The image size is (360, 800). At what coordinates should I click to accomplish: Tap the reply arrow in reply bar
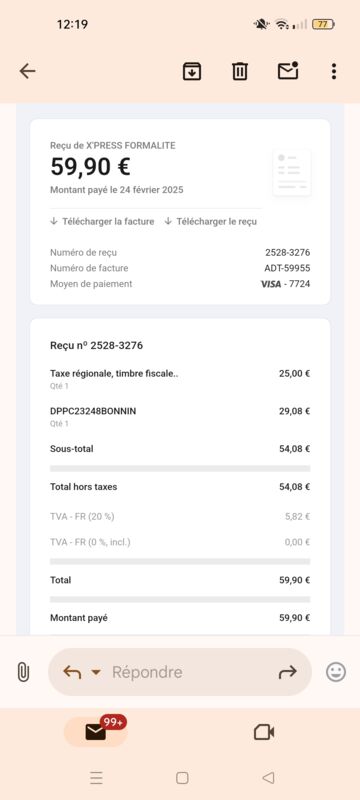click(x=72, y=672)
